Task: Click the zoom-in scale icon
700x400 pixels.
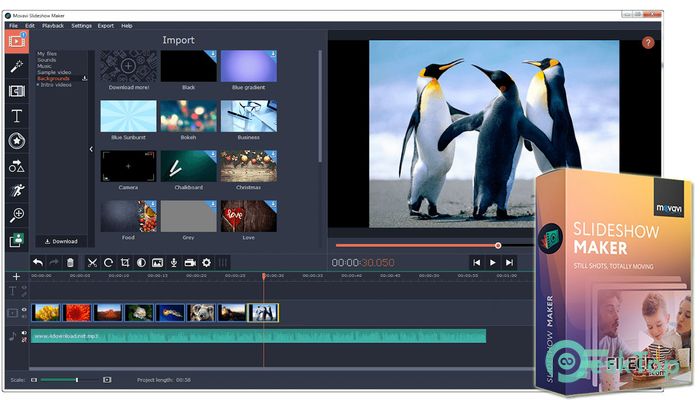Action: tap(107, 380)
